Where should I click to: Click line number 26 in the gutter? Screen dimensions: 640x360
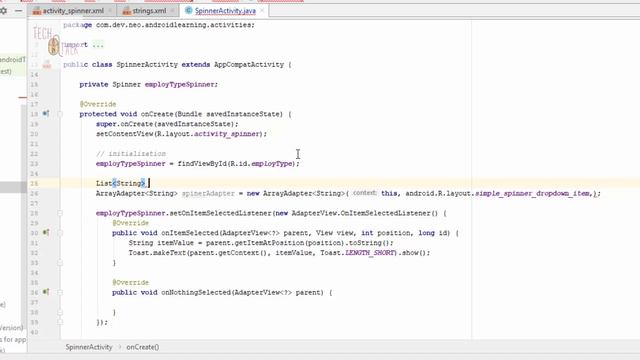coord(34,193)
